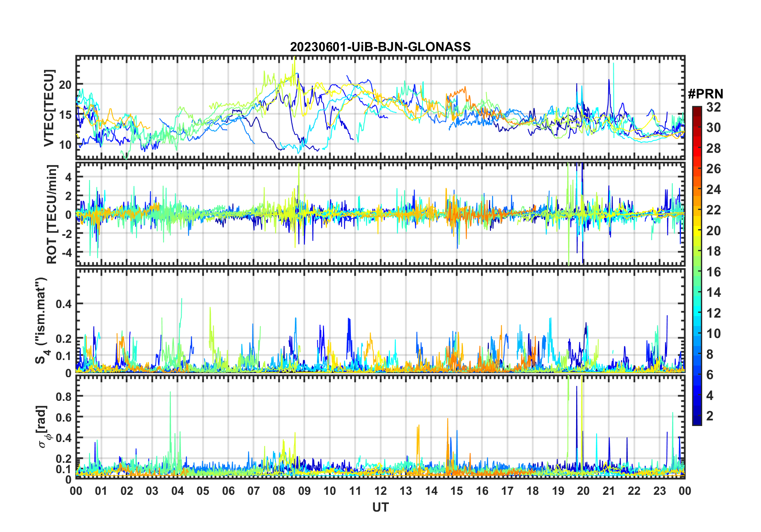Click the #PRN colorbar title
This screenshot has height=532, width=761.
click(x=705, y=94)
